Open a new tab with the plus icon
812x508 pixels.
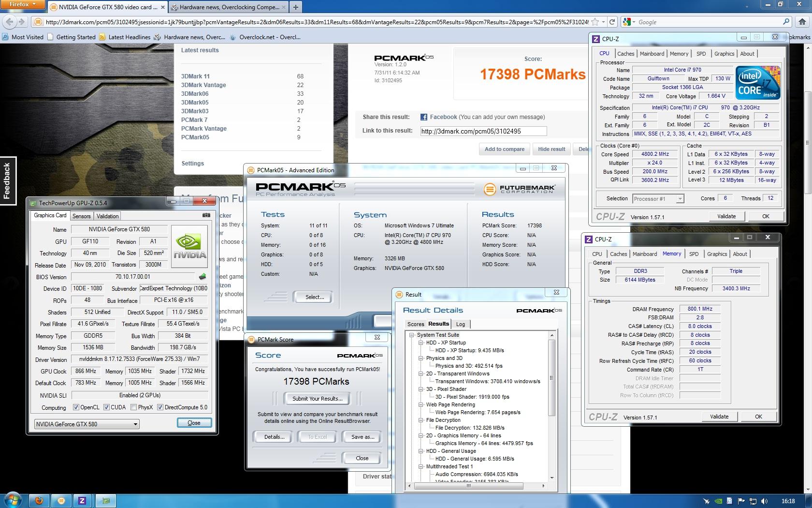295,7
